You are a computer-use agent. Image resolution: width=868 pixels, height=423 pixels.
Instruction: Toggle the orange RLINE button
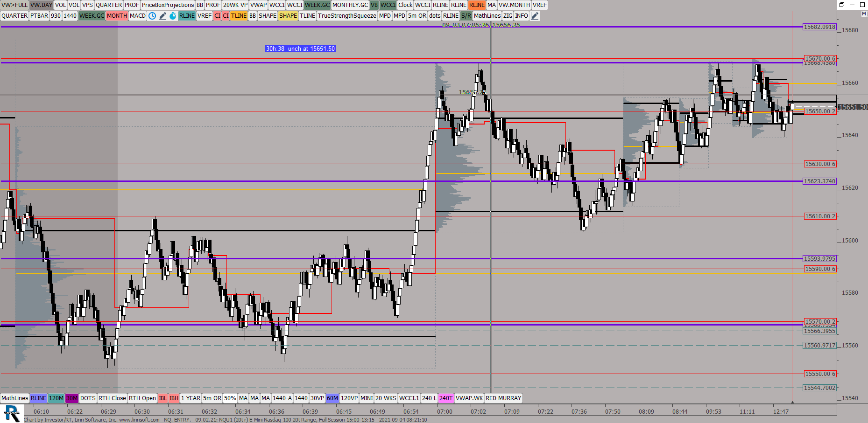coord(477,5)
